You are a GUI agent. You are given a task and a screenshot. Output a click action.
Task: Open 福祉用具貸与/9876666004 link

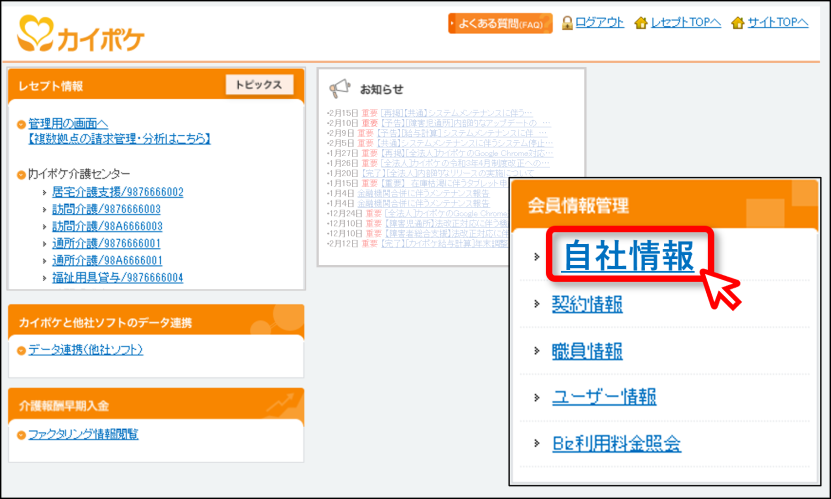pos(118,278)
